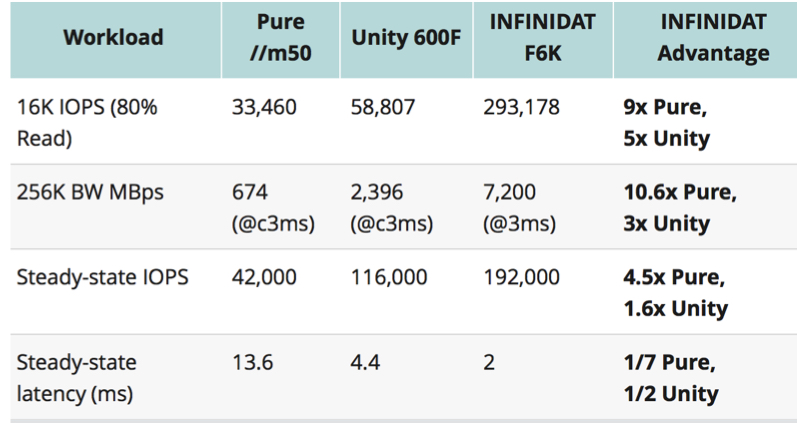Screen dimensions: 797x423
Task: Click the 293,178 value cell
Action: [521, 108]
